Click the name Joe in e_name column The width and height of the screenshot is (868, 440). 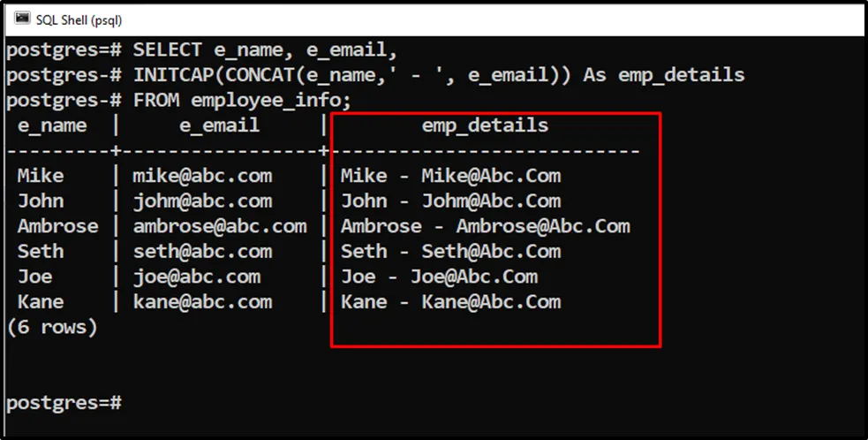pos(35,277)
